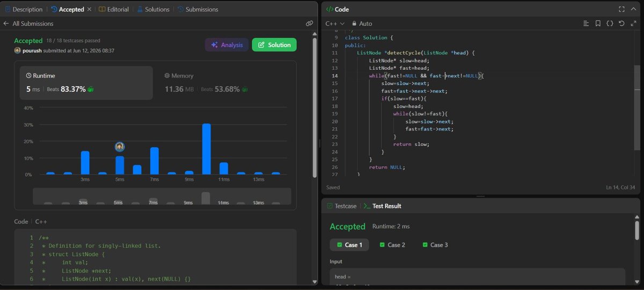The width and height of the screenshot is (644, 290).
Task: Go back to All Submissions
Action: pos(28,24)
